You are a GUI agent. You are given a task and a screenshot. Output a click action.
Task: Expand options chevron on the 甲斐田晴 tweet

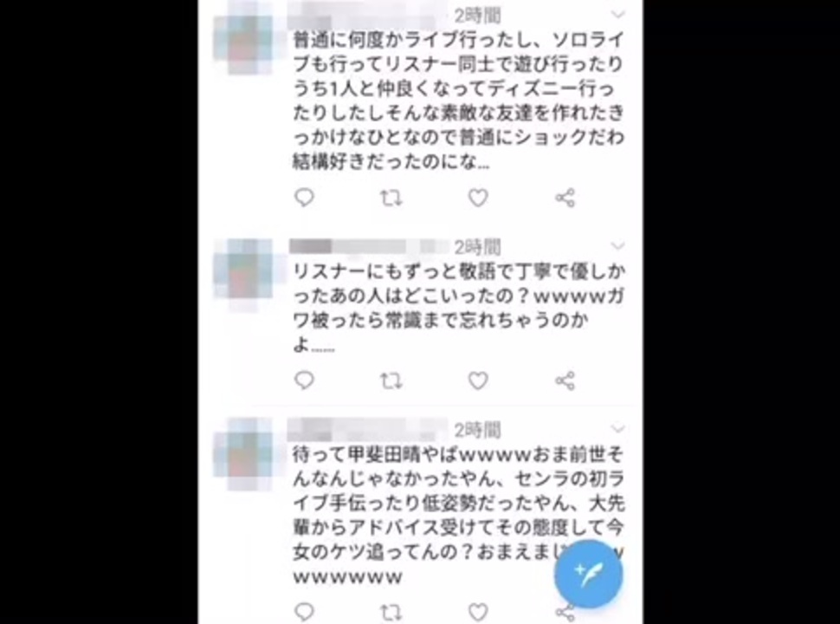[x=618, y=429]
